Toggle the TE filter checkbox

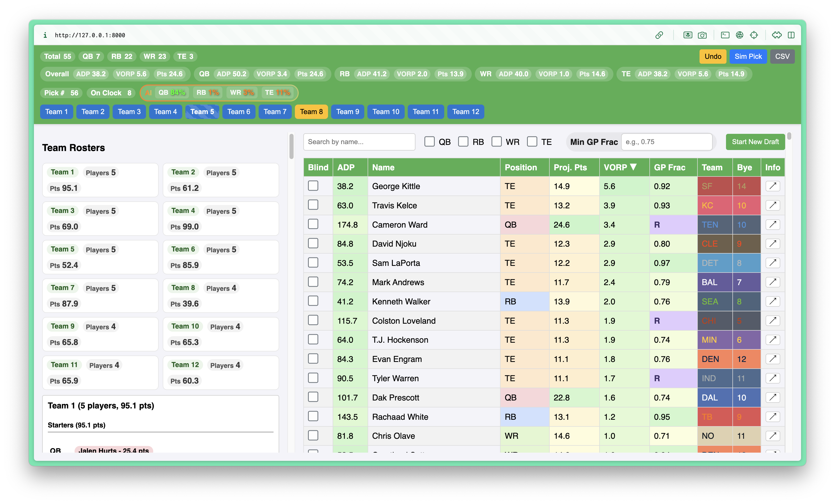pos(532,142)
